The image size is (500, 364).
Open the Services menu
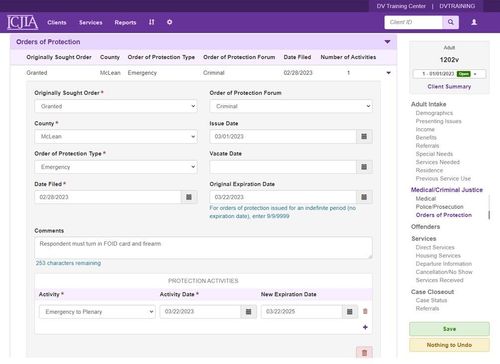(91, 22)
